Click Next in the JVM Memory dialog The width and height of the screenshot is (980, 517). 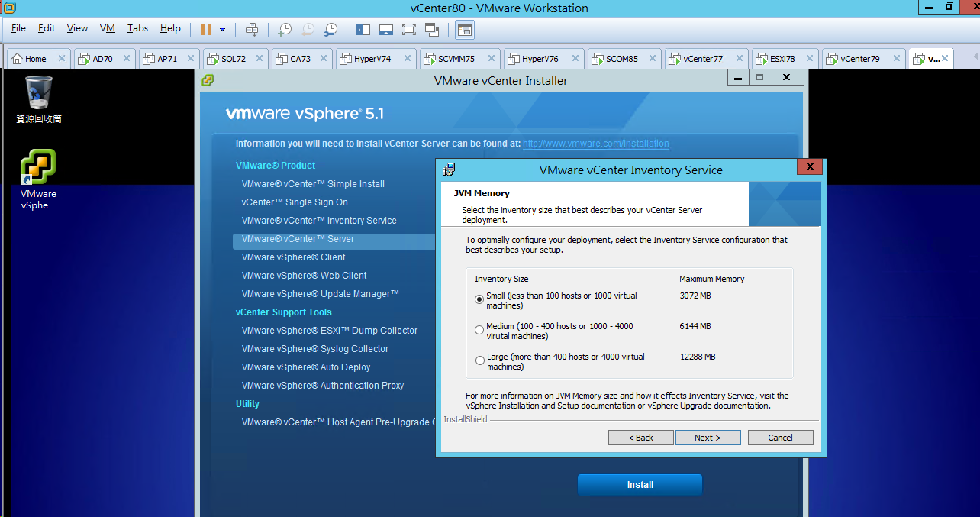coord(708,438)
